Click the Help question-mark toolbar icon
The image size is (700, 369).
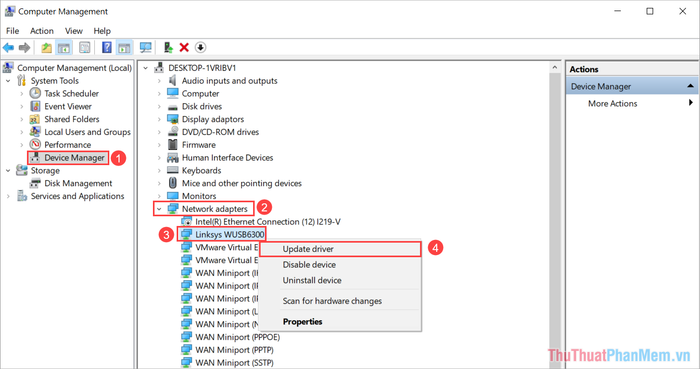(107, 47)
